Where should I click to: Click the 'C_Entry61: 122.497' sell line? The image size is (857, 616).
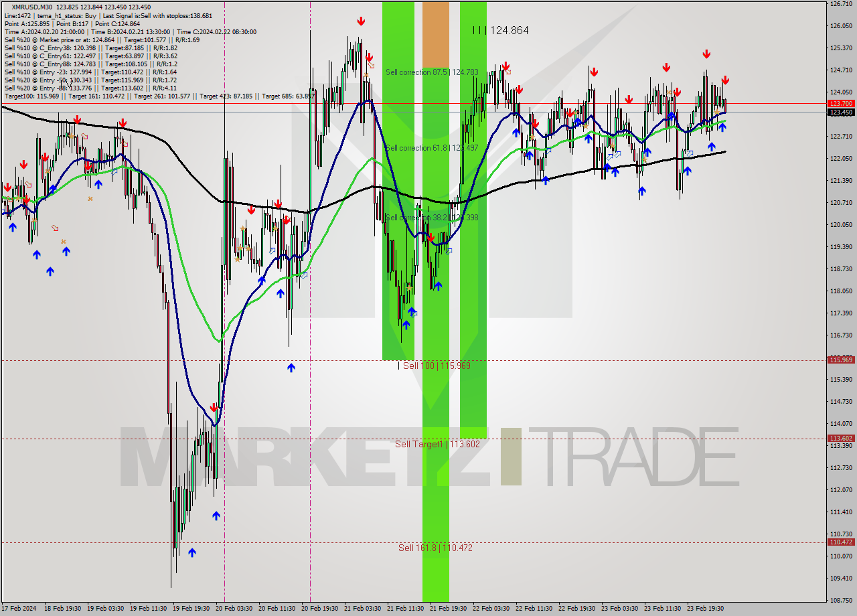[x=90, y=56]
